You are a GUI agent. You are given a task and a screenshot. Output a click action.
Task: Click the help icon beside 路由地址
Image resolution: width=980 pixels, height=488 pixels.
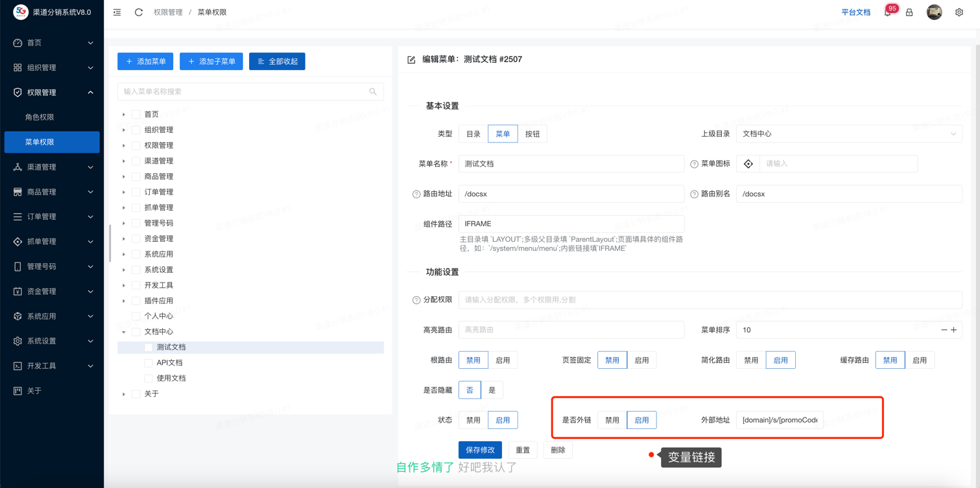tap(416, 194)
